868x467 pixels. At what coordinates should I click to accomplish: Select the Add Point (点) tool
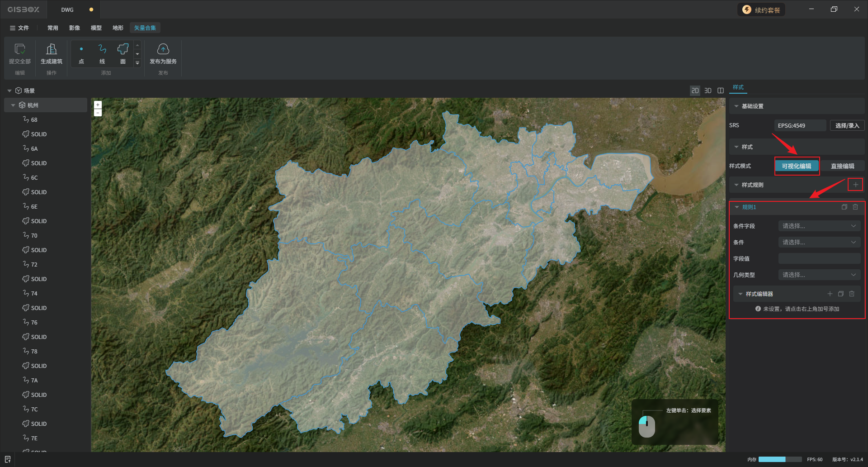click(x=81, y=49)
